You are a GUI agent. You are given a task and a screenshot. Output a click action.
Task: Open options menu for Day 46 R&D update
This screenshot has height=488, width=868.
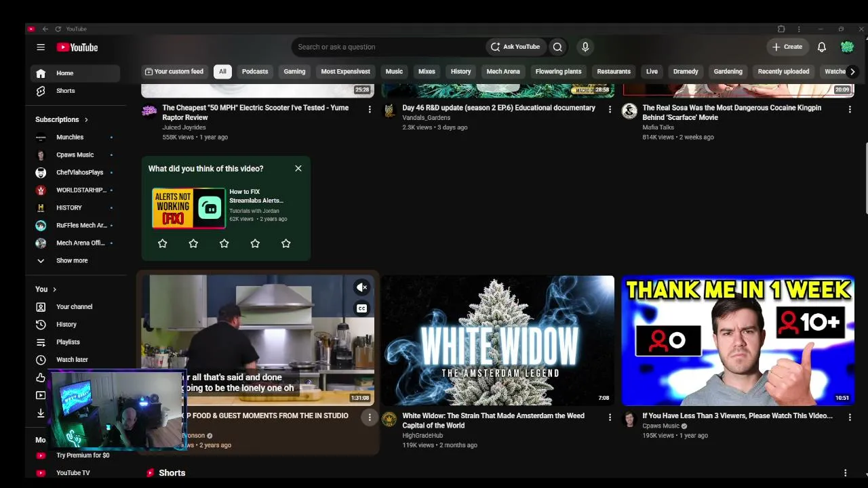coord(610,109)
